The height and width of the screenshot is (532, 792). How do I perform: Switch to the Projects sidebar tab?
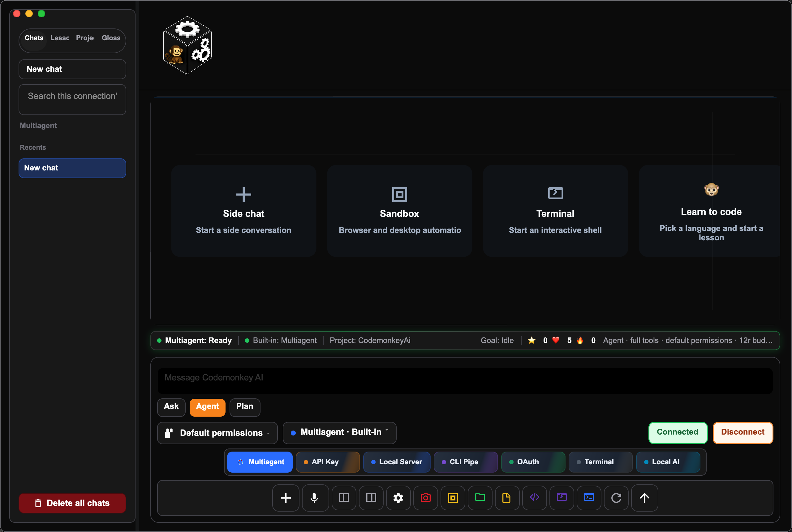(85, 38)
